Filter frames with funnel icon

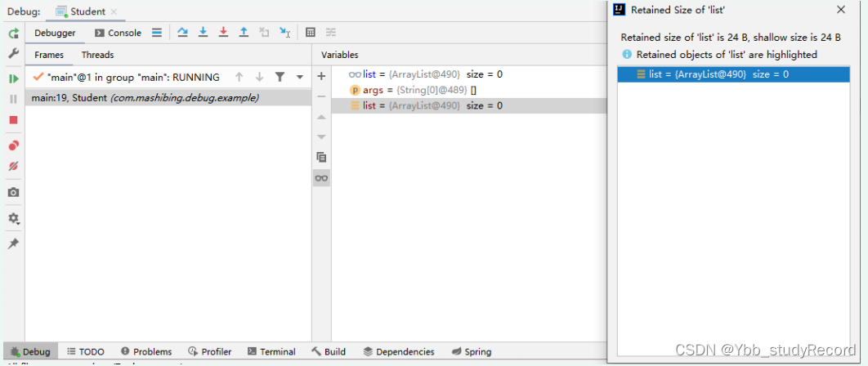point(280,78)
